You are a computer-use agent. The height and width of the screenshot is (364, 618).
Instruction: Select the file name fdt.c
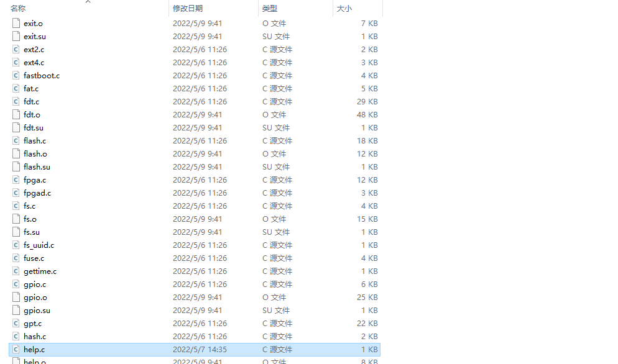click(32, 101)
